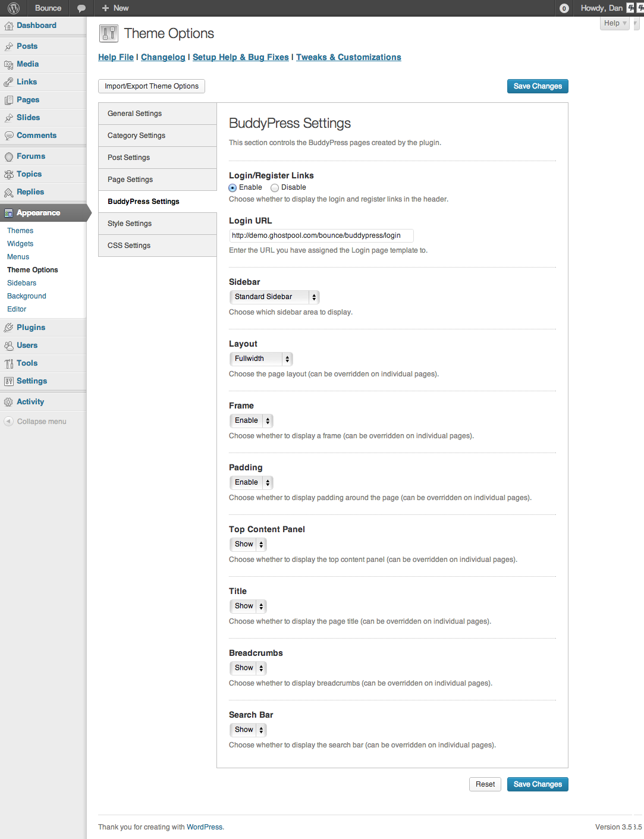Switch to the Style Settings tab
Screen dimensions: 644x839
(x=130, y=224)
